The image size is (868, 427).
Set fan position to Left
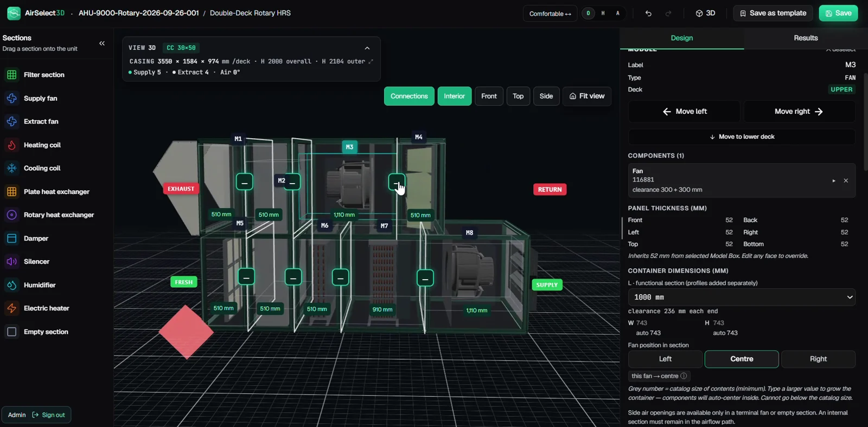(x=665, y=359)
